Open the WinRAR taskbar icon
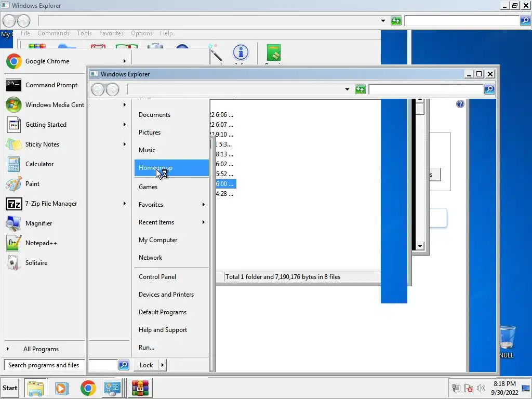Viewport: 532px width, 399px height. 140,388
